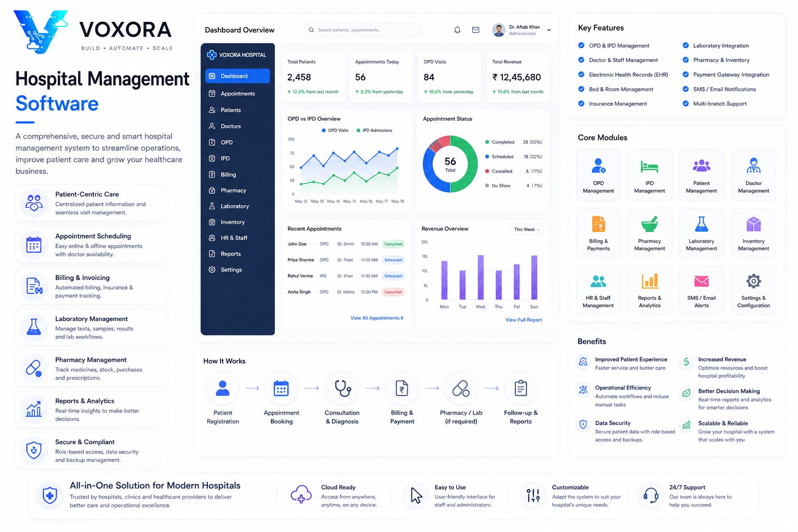Click the OPD Visits legend dot
This screenshot has height=532, width=798.
tap(324, 130)
